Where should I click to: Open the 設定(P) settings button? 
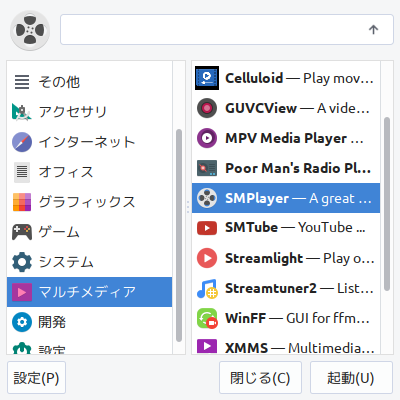36,378
